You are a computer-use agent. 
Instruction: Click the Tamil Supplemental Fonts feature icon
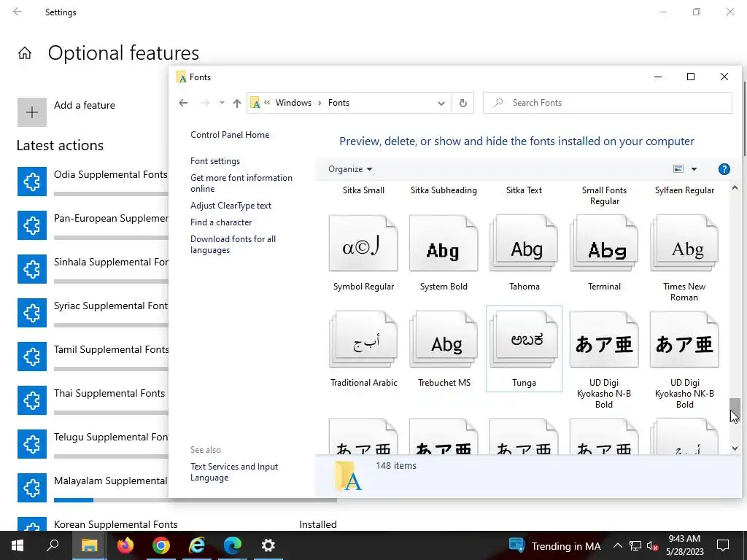click(32, 357)
